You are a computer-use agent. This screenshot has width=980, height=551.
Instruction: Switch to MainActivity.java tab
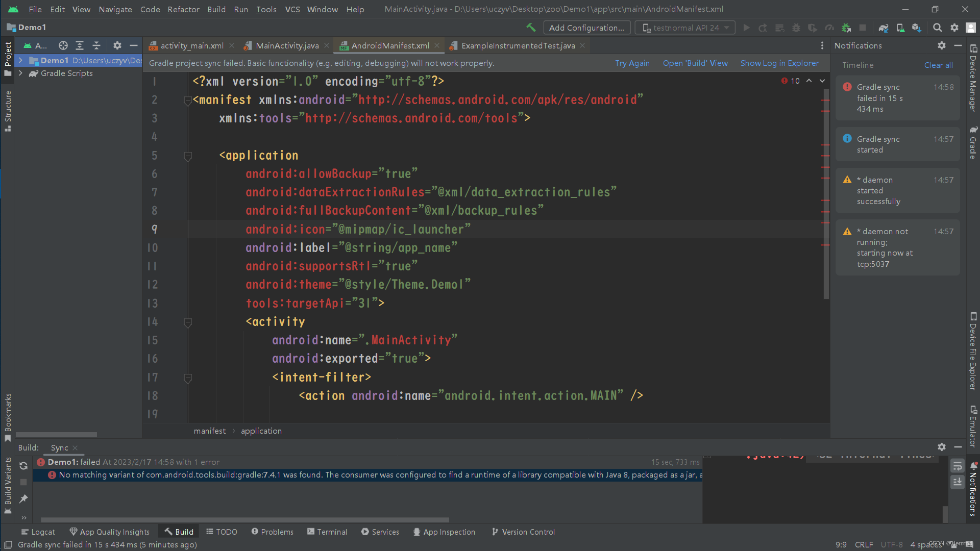point(287,45)
